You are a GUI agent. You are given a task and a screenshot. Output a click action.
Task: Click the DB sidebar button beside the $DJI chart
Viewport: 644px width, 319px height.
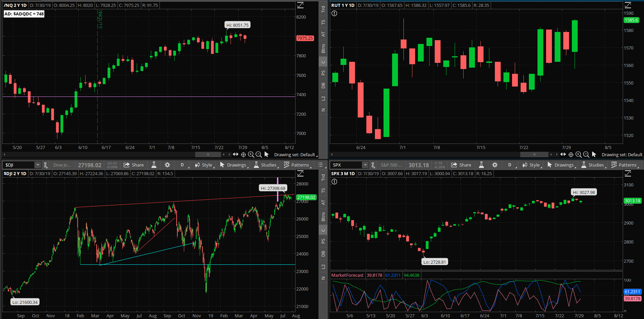323,254
